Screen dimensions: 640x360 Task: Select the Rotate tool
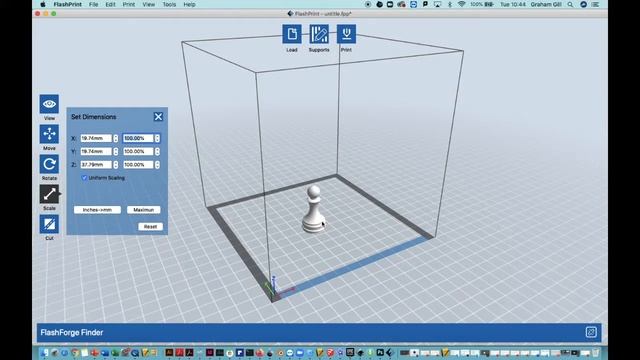pyautogui.click(x=49, y=164)
